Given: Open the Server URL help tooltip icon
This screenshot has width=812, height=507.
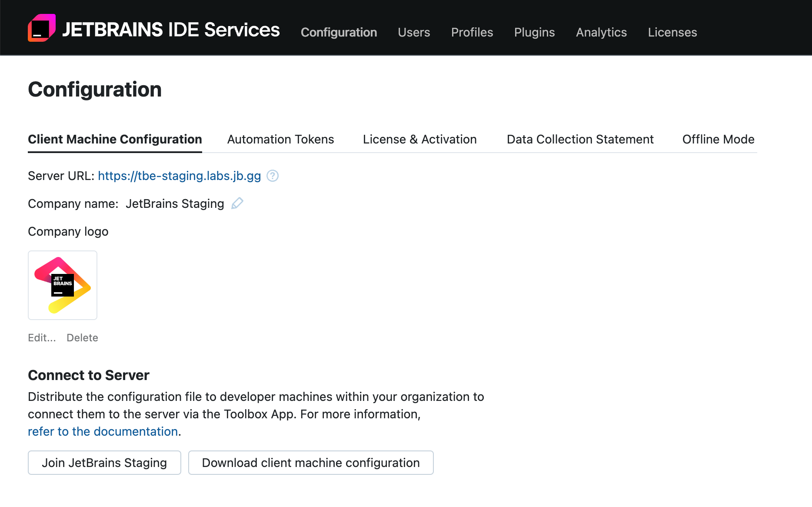Looking at the screenshot, I should coord(273,176).
